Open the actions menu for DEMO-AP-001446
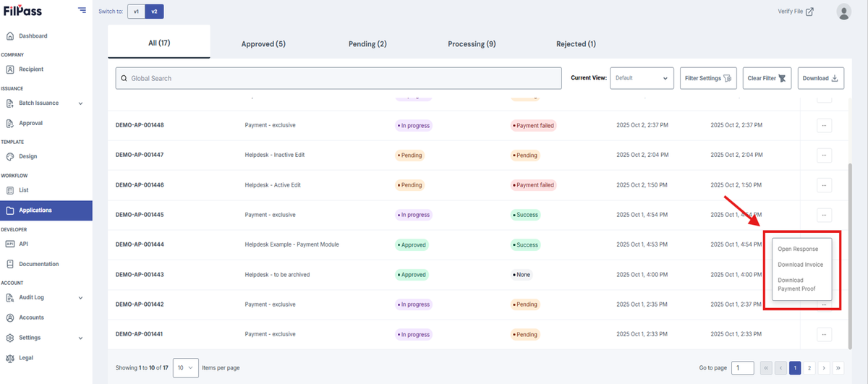This screenshot has width=868, height=384. pos(824,185)
